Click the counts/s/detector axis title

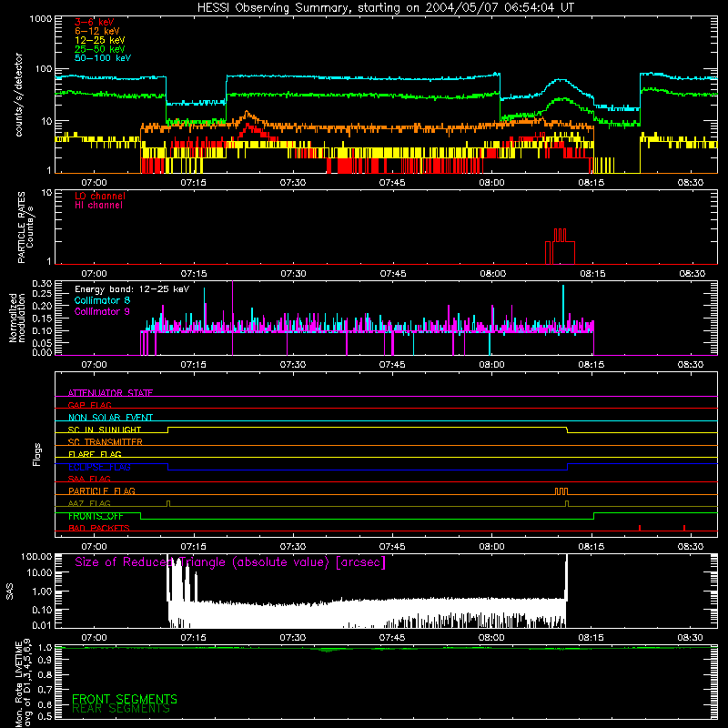19,95
